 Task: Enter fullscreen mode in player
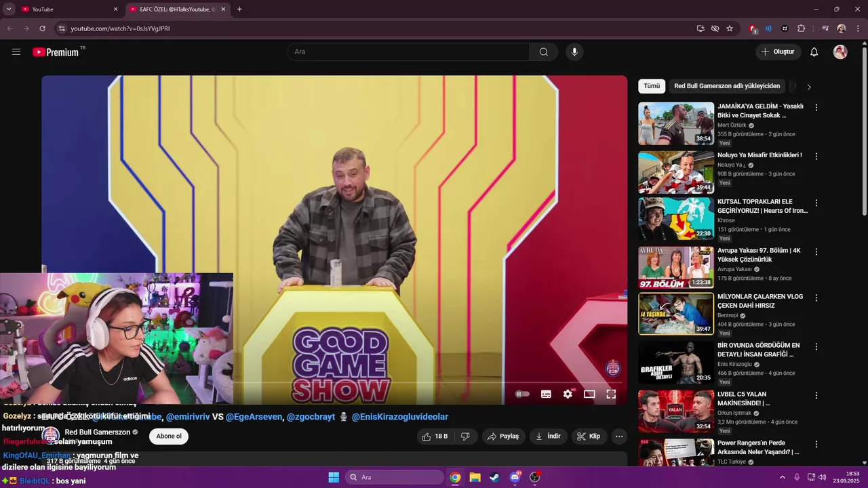pos(611,394)
